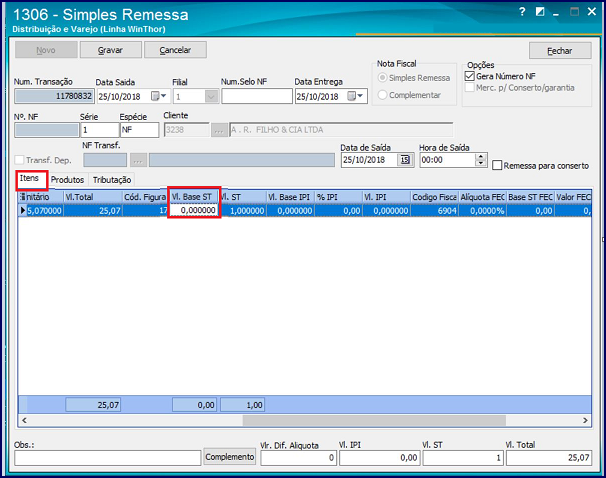The width and height of the screenshot is (606, 478).
Task: Switch to the Itens tab
Action: pos(32,179)
